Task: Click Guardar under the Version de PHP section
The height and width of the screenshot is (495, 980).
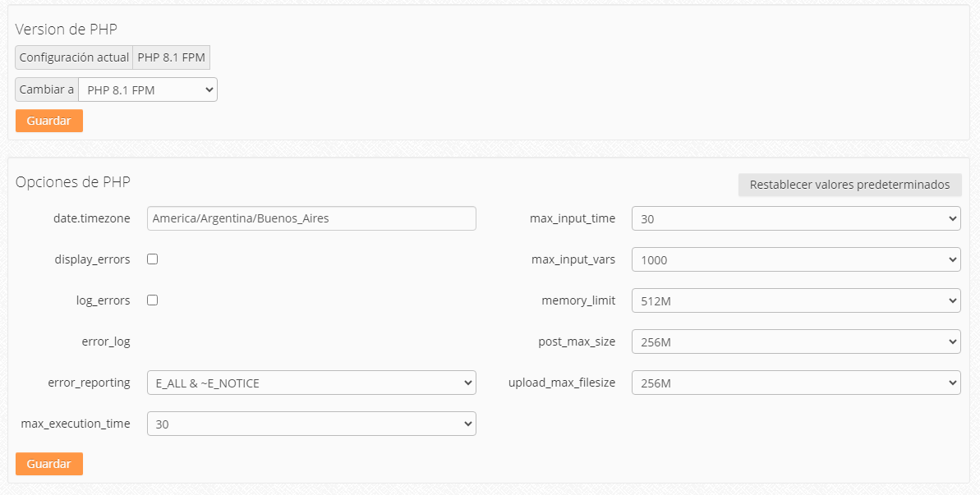Action: [x=49, y=121]
